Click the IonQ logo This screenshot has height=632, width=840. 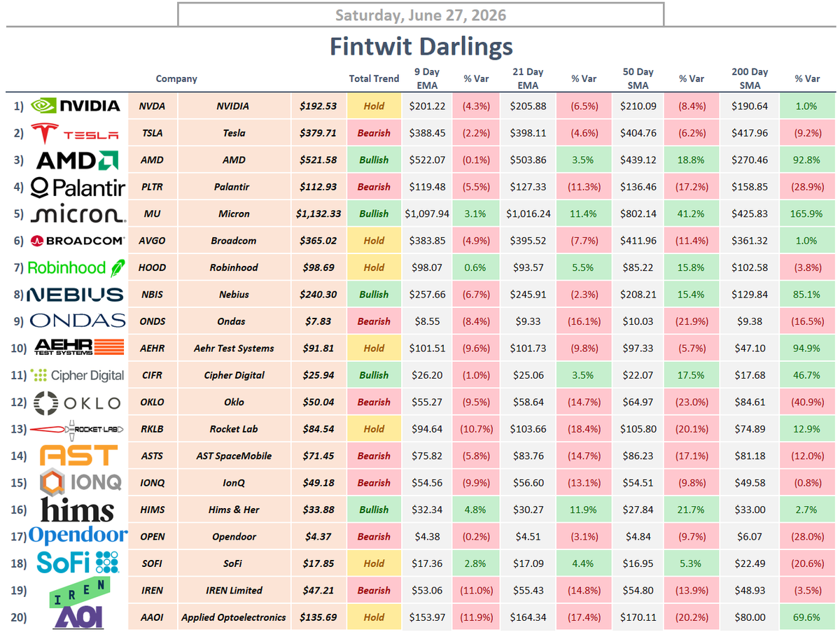point(80,482)
